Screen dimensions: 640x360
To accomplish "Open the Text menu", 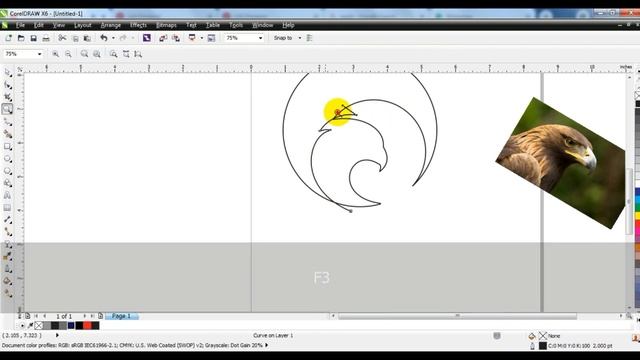I will point(191,25).
